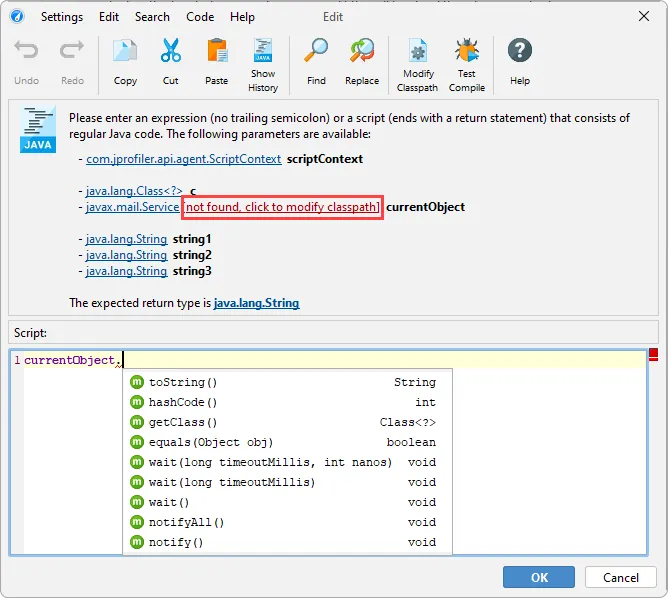Screen dimensions: 668x598
Task: Click the red error marker beside script
Action: pyautogui.click(x=654, y=354)
